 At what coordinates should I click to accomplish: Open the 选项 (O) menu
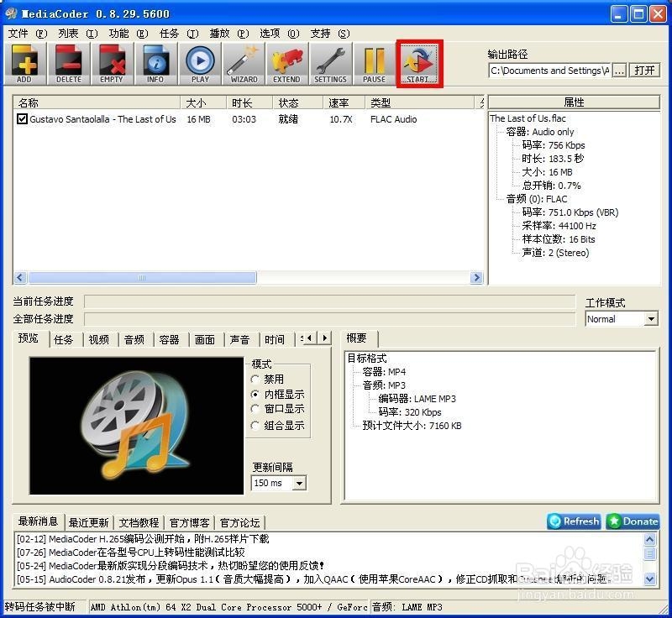pos(280,34)
